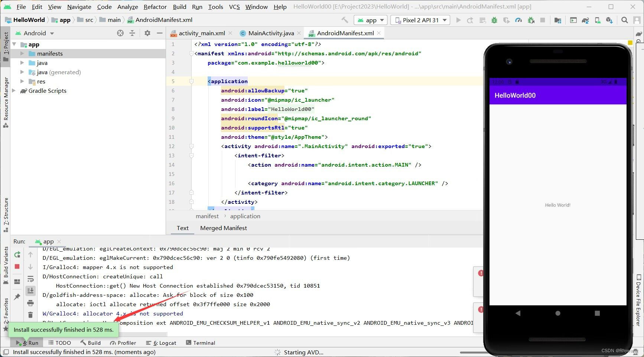Expand the res folder

click(22, 82)
